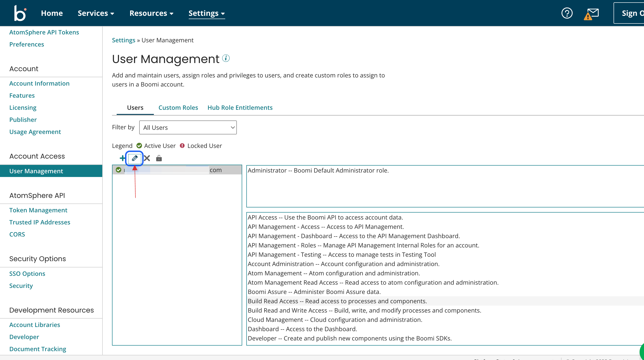
Task: Click the Settings breadcrumb link
Action: pos(123,40)
